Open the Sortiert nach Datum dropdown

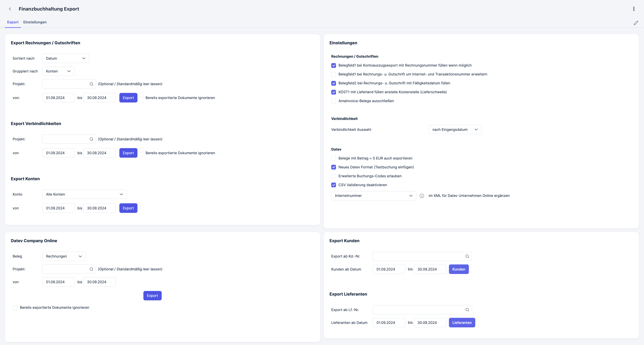click(66, 58)
